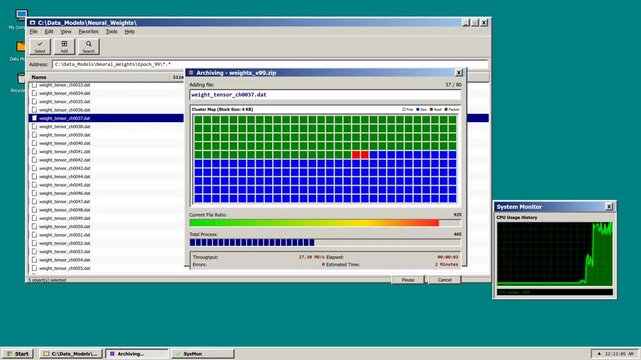
Task: Toggle checkbox of highlighted weight_tensor_ch0037.dat
Action: click(34, 118)
